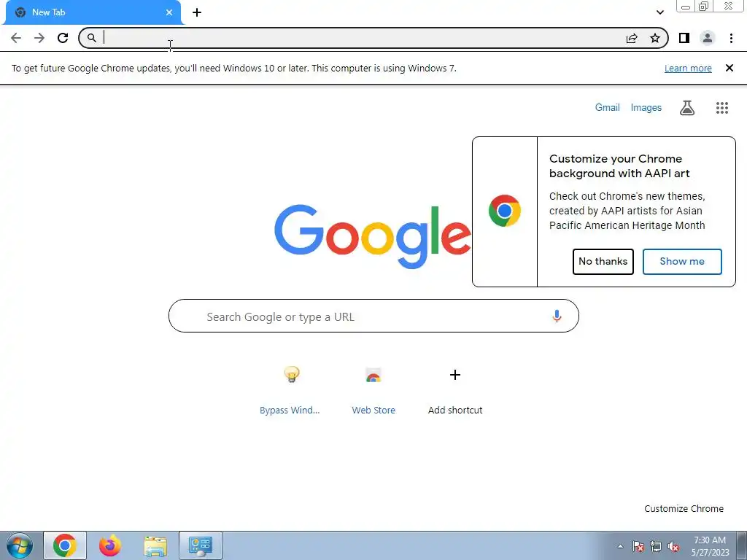Decline with the No thanks button
Screen dimensions: 747x560
(603, 262)
